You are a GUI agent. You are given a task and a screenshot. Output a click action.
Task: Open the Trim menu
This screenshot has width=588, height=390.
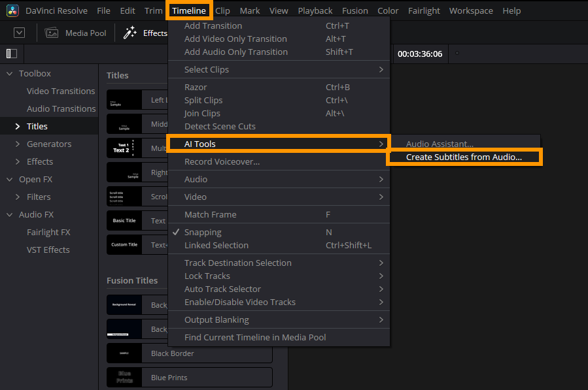pyautogui.click(x=153, y=11)
